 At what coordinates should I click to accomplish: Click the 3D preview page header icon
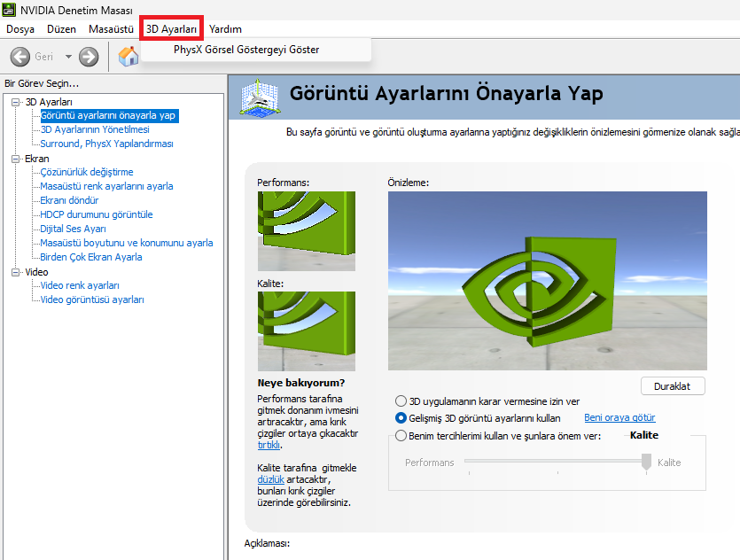point(259,97)
